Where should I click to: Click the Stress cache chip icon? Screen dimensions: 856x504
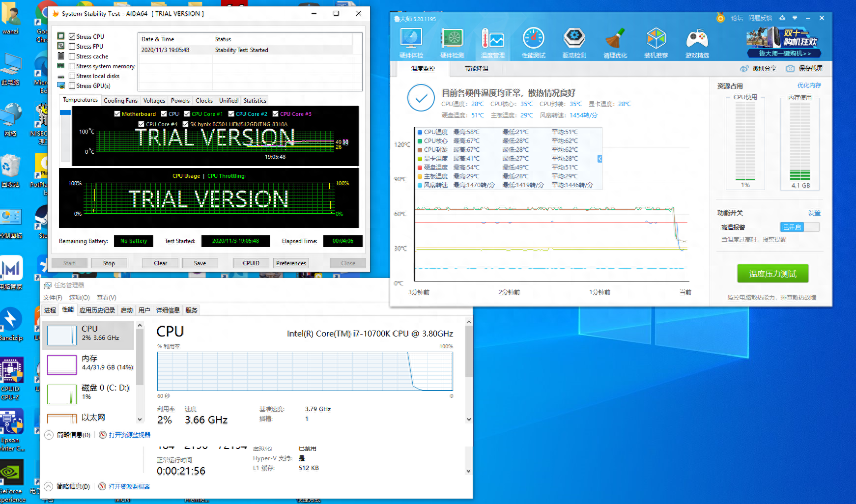pos(61,56)
